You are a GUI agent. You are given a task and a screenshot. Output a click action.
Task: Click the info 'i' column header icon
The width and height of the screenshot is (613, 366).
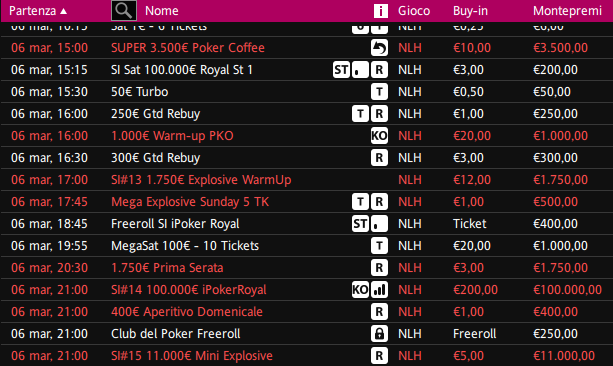point(380,11)
